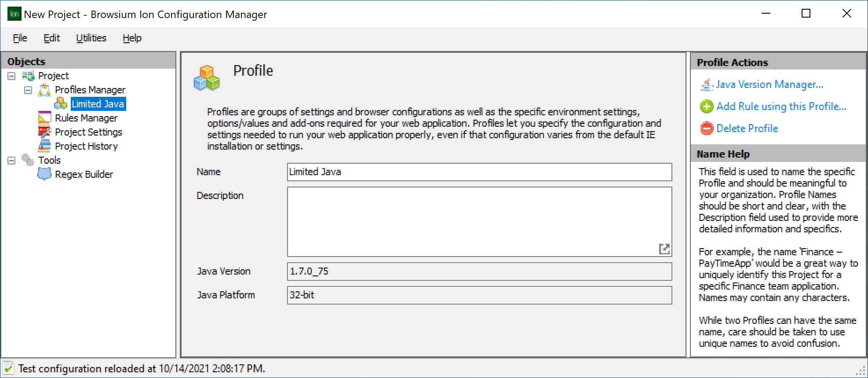Click the Java Version Manager coffee icon

tap(707, 84)
